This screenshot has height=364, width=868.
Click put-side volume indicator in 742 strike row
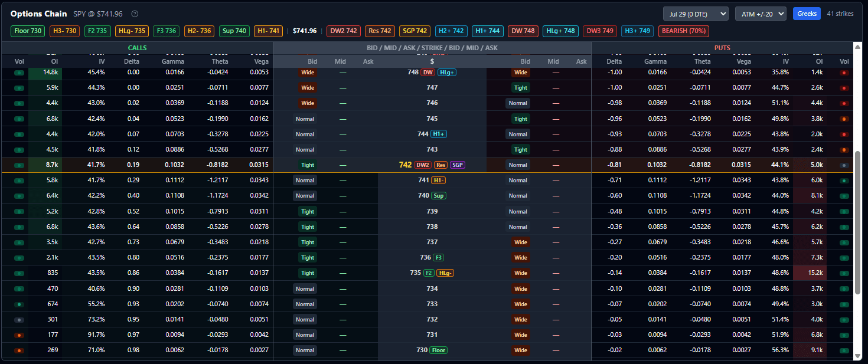[844, 165]
